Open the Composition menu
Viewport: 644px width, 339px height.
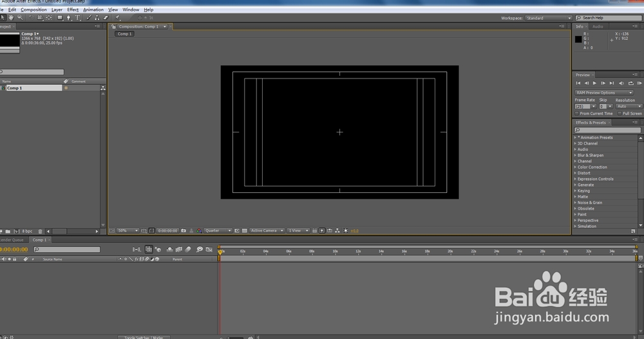pyautogui.click(x=33, y=10)
